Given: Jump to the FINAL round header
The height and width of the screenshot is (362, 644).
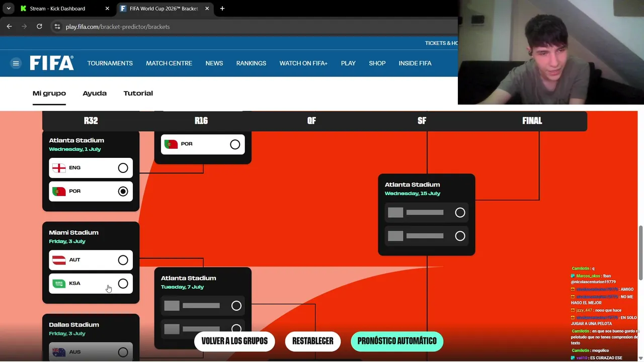Looking at the screenshot, I should coord(532,121).
